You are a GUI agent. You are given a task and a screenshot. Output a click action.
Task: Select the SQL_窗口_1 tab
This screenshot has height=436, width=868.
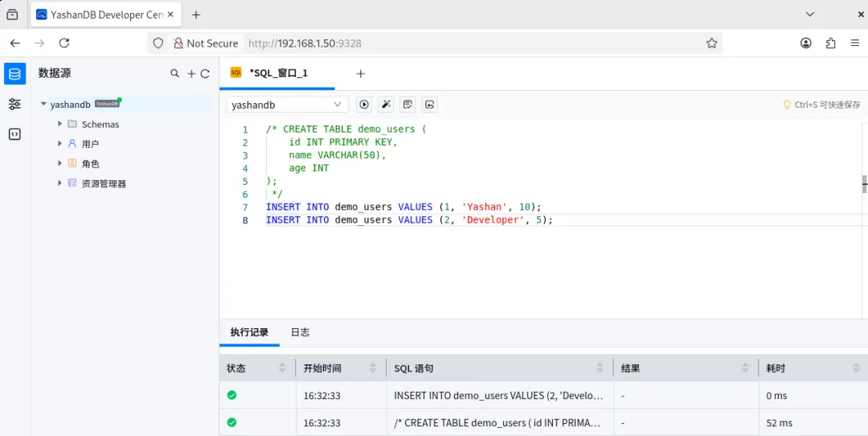pyautogui.click(x=278, y=73)
